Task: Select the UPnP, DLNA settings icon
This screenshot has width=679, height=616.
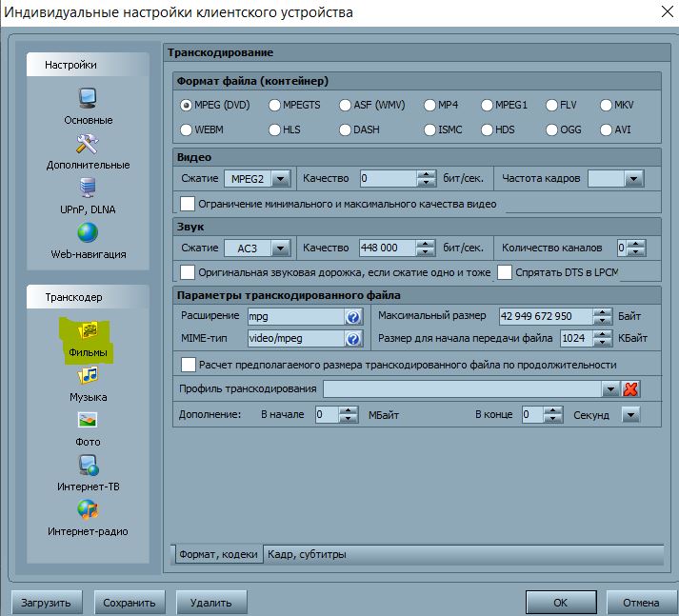Action: [x=88, y=189]
